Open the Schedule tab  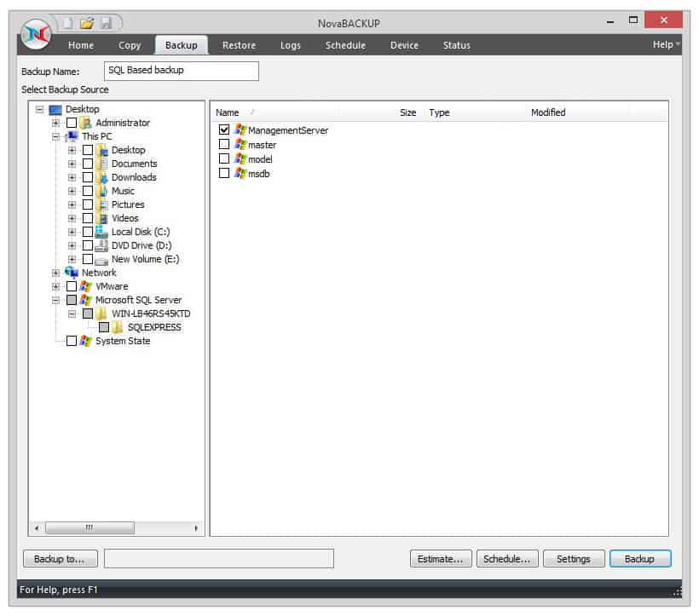point(345,45)
